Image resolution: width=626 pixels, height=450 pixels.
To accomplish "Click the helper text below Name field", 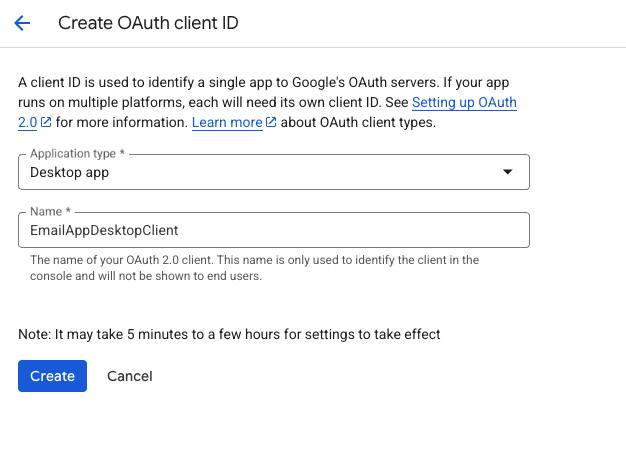I will (x=254, y=268).
